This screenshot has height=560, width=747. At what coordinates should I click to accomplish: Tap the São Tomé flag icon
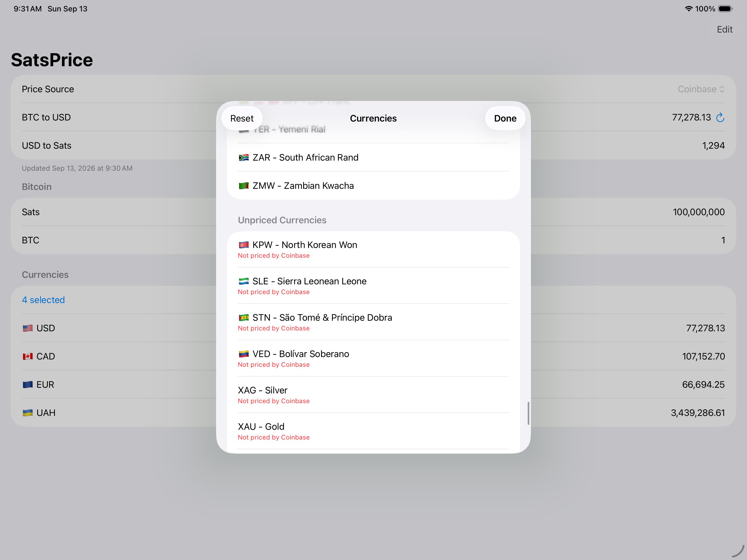[243, 318]
